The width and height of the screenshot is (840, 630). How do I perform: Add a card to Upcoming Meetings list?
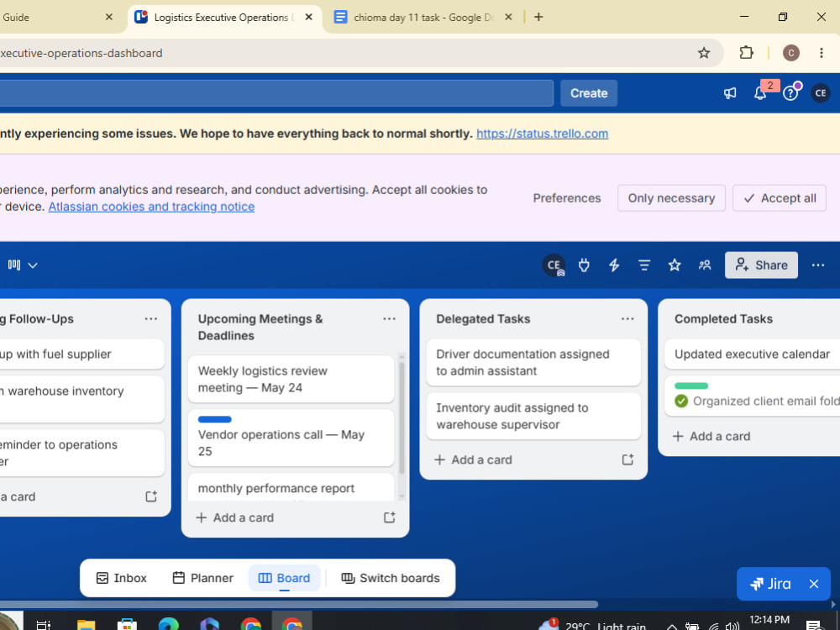(x=235, y=517)
